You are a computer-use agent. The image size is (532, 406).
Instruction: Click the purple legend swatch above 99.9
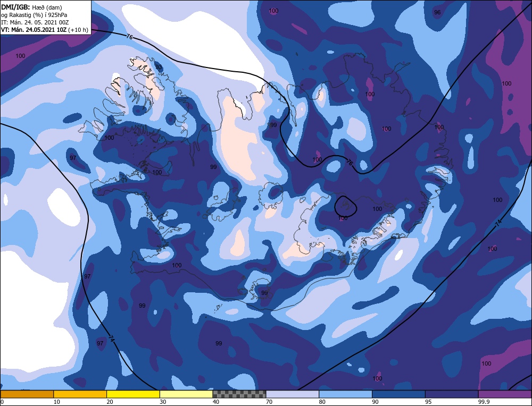[x=505, y=394]
